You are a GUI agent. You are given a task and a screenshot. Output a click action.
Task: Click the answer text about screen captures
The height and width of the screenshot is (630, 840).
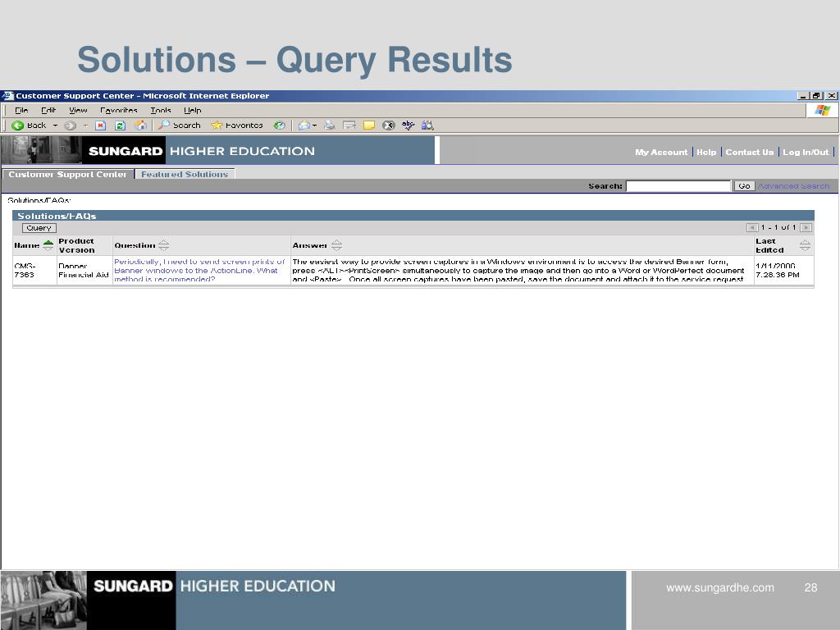518,271
